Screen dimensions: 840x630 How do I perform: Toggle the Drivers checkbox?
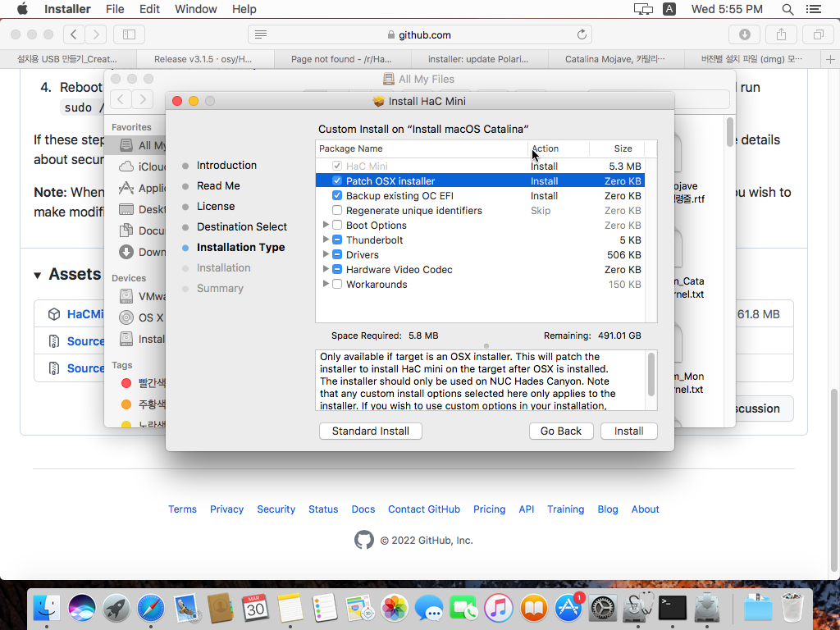coord(337,254)
